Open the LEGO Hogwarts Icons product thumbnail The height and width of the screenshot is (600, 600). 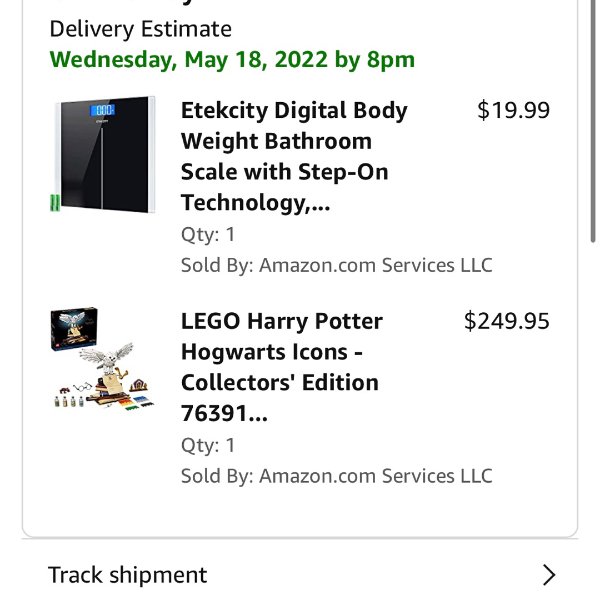(x=103, y=359)
